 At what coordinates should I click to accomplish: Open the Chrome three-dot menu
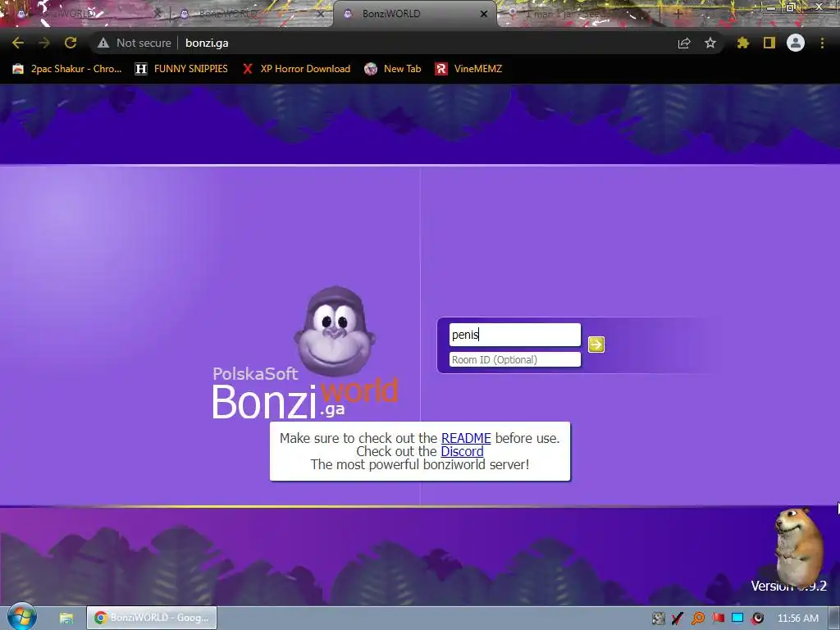point(822,43)
